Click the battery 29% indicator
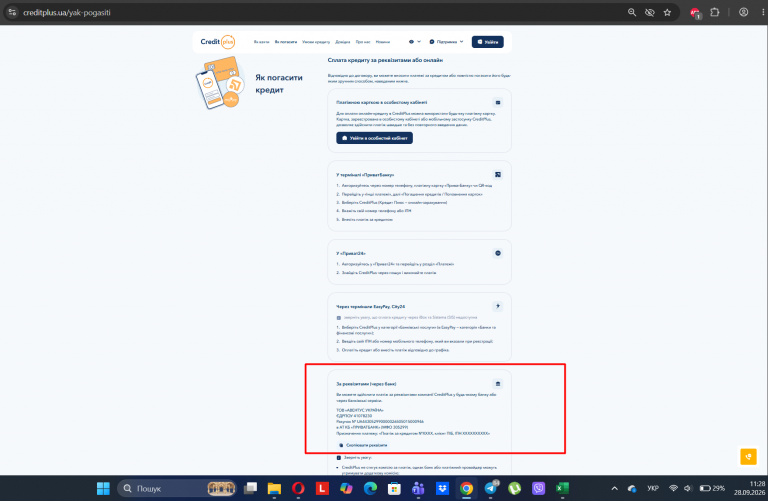The height and width of the screenshot is (501, 768). coord(712,488)
